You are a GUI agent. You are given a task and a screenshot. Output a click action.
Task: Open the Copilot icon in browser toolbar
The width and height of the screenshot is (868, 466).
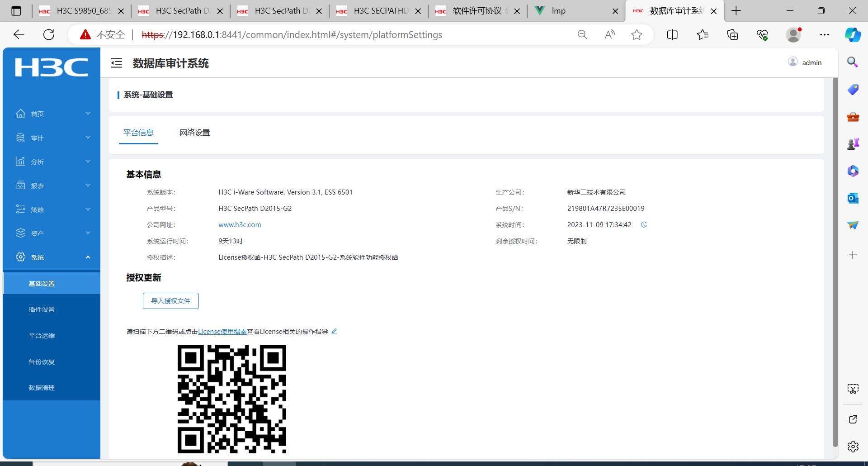(853, 34)
